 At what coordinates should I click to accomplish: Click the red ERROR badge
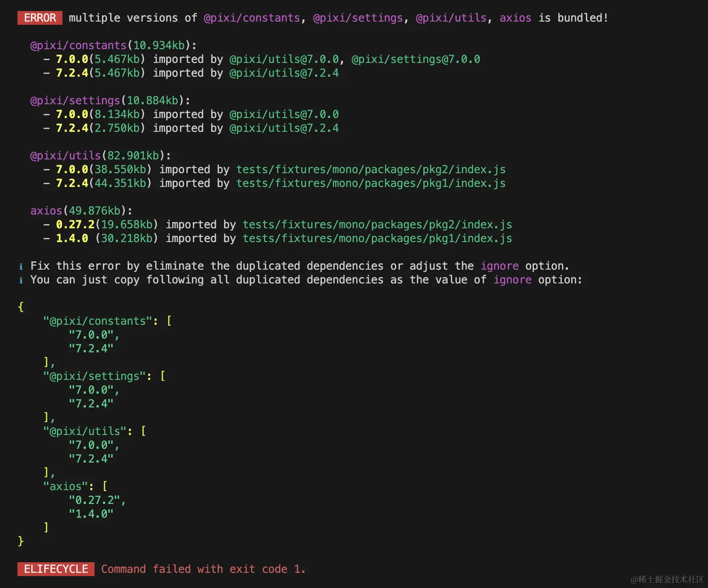point(40,18)
